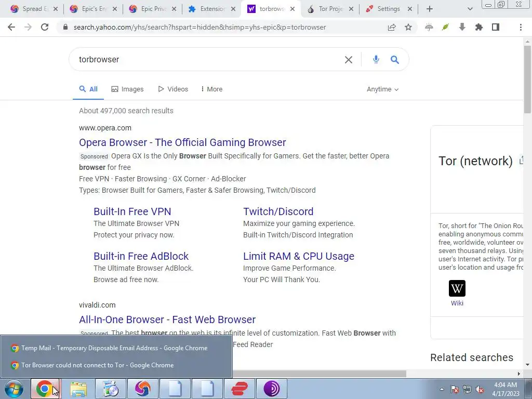Image resolution: width=532 pixels, height=399 pixels.
Task: Open the Tor Browser taskbar icon
Action: click(x=271, y=389)
